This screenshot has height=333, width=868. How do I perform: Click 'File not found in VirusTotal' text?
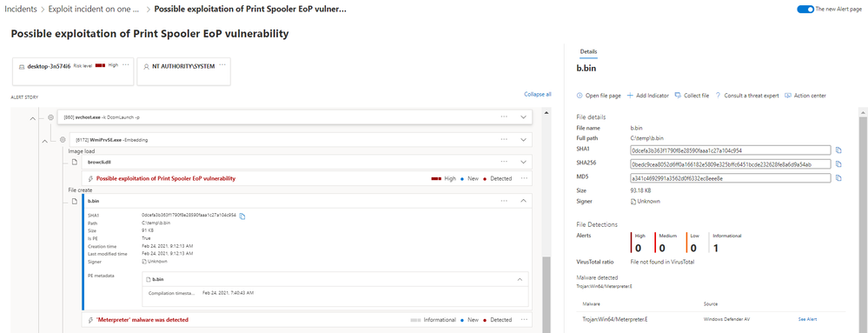pyautogui.click(x=662, y=262)
